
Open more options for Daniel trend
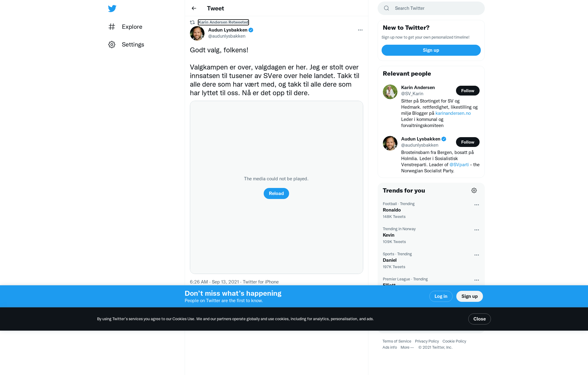pyautogui.click(x=477, y=255)
